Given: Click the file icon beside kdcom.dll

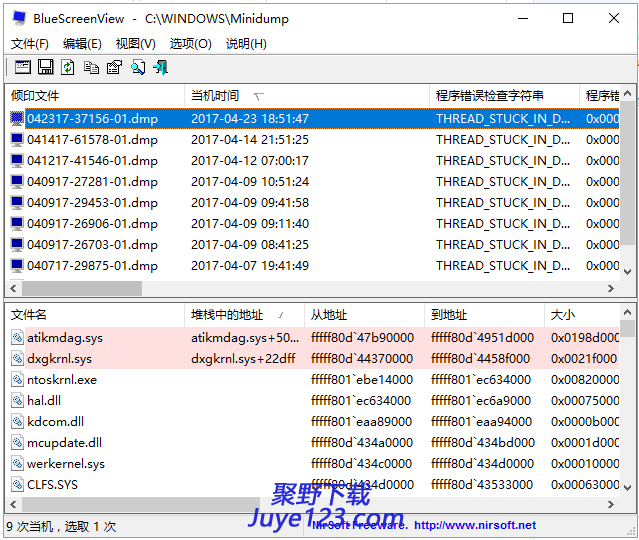Looking at the screenshot, I should [17, 422].
